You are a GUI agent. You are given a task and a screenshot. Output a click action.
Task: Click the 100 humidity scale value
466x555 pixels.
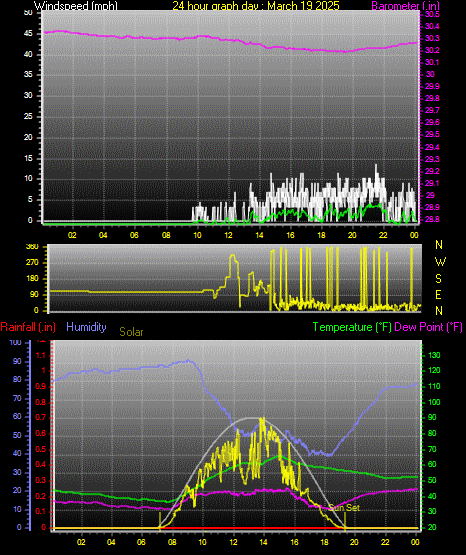pos(15,342)
